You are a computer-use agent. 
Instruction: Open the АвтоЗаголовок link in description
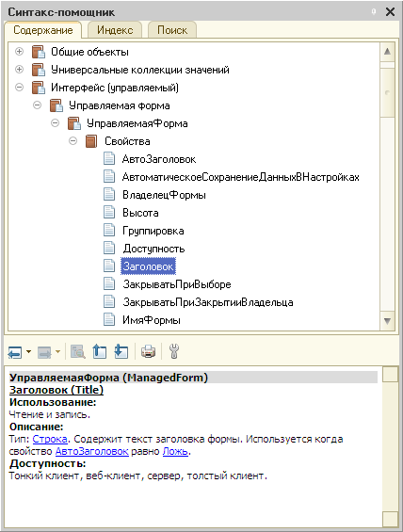click(x=92, y=451)
